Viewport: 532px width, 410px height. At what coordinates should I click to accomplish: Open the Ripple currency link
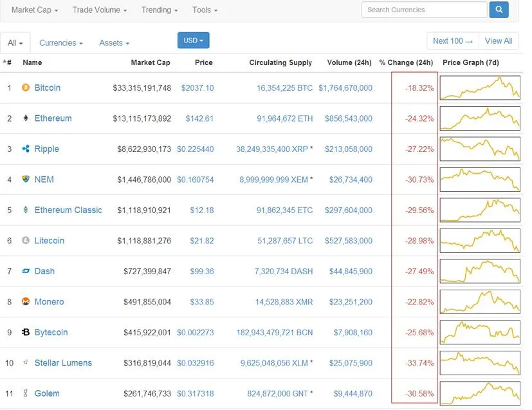click(x=46, y=149)
